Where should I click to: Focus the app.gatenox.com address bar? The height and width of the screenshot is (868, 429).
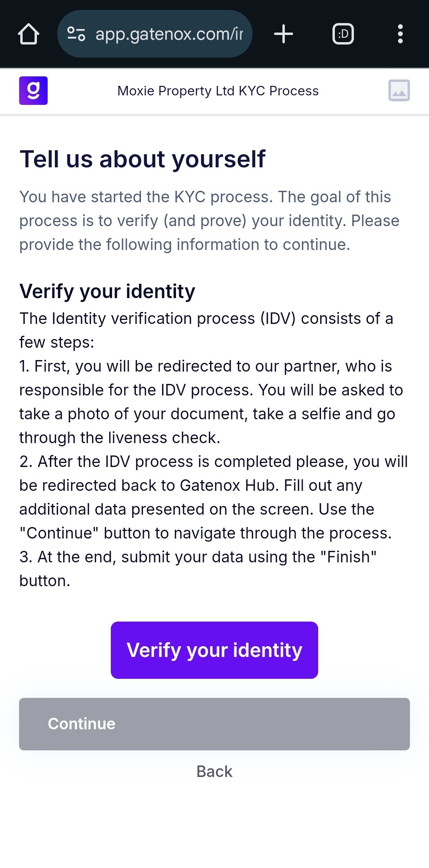169,34
